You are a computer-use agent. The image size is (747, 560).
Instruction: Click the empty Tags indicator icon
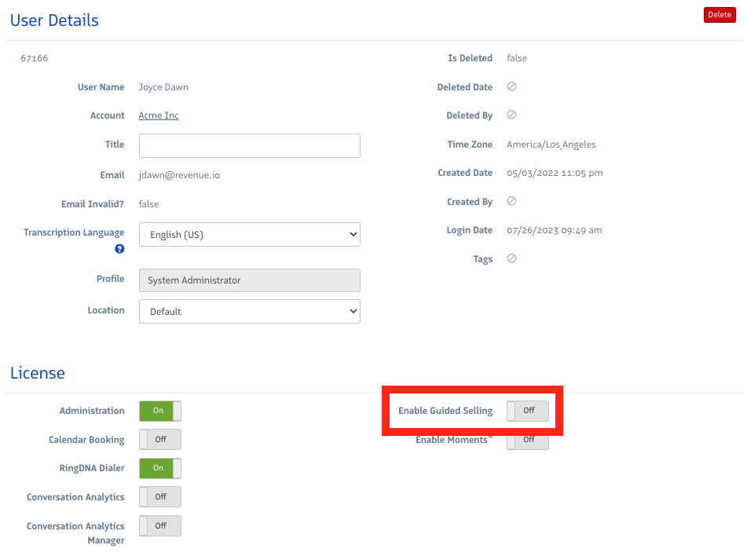[511, 258]
